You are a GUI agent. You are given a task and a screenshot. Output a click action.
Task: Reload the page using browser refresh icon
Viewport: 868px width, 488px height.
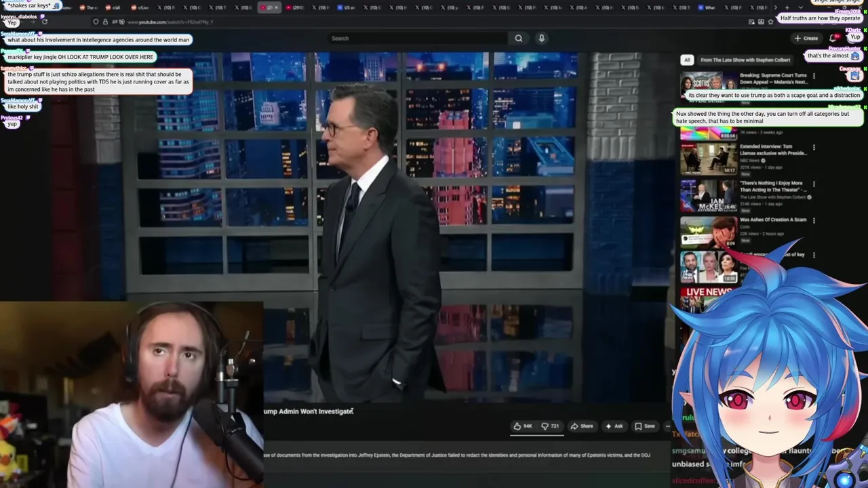tap(44, 22)
